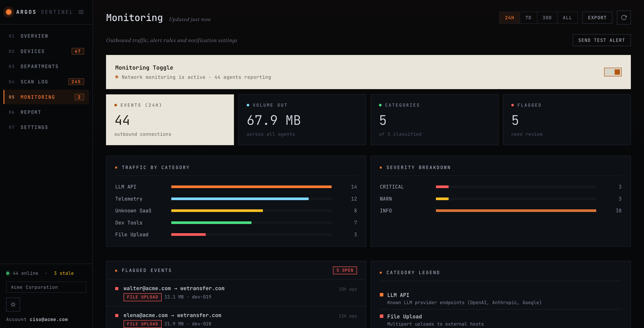Collapse the sidebar with hamburger icon
This screenshot has height=328, width=644.
[x=81, y=12]
